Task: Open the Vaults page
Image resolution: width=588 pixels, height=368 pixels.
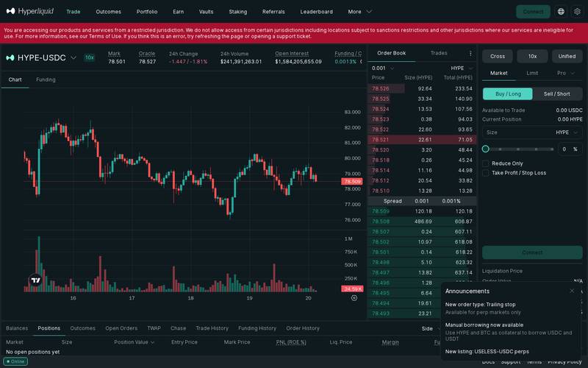Action: (x=206, y=12)
